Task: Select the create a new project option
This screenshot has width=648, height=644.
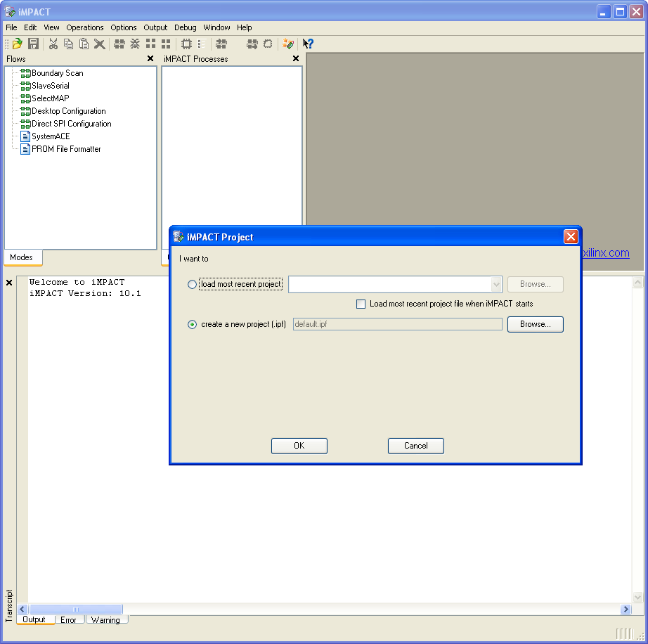Action: tap(192, 325)
